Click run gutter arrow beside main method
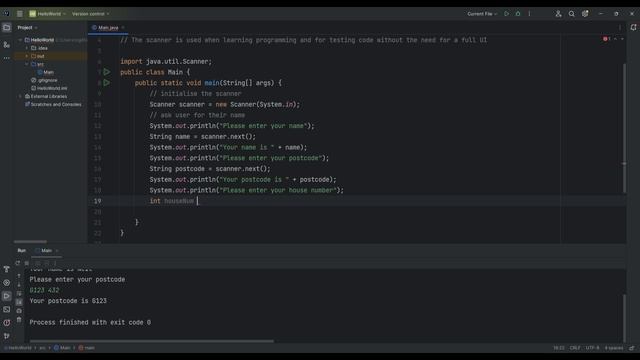640x360 pixels. 107,82
